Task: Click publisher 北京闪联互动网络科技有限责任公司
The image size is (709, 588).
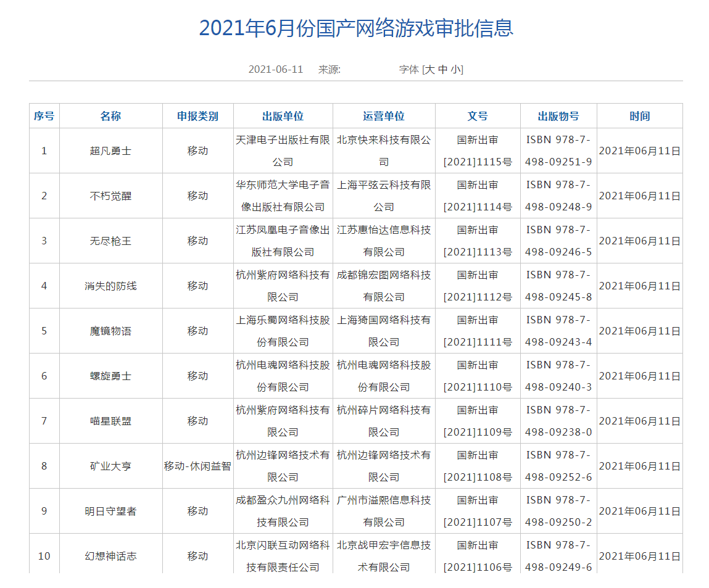Action: tap(283, 557)
